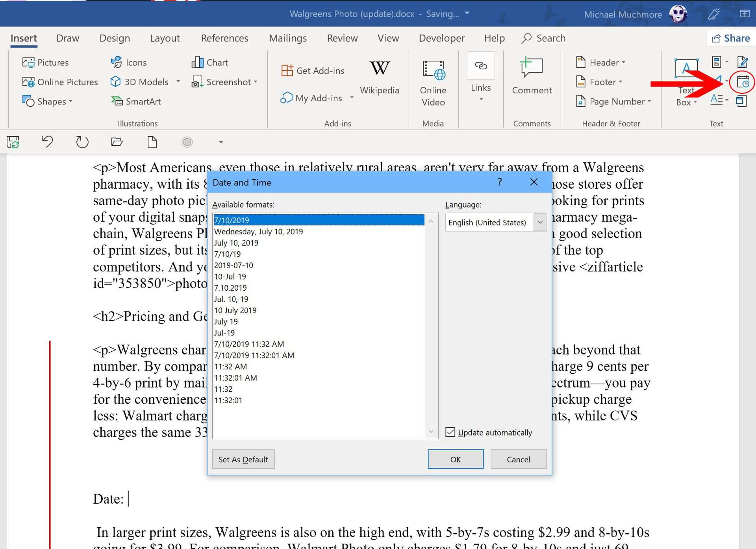Switch to the Draw tab

pos(68,38)
